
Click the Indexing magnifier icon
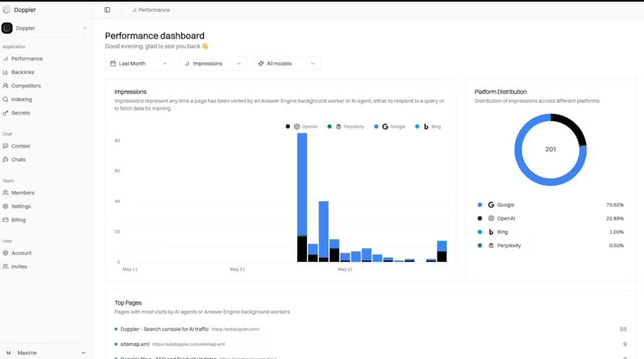5,100
